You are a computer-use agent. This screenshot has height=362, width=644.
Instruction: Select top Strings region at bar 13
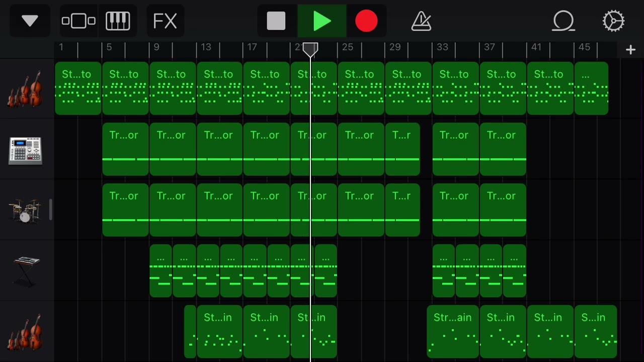tap(220, 88)
